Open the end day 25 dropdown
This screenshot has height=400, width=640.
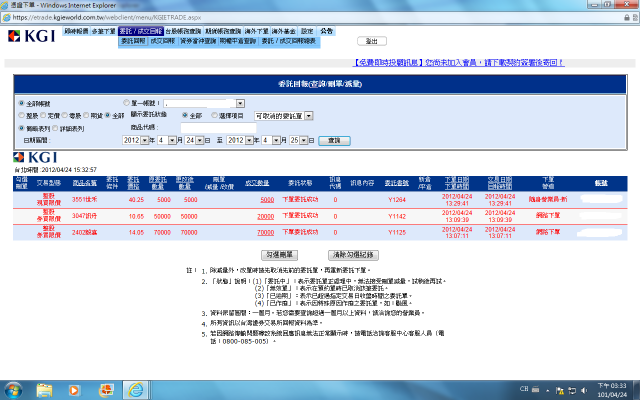click(x=304, y=140)
